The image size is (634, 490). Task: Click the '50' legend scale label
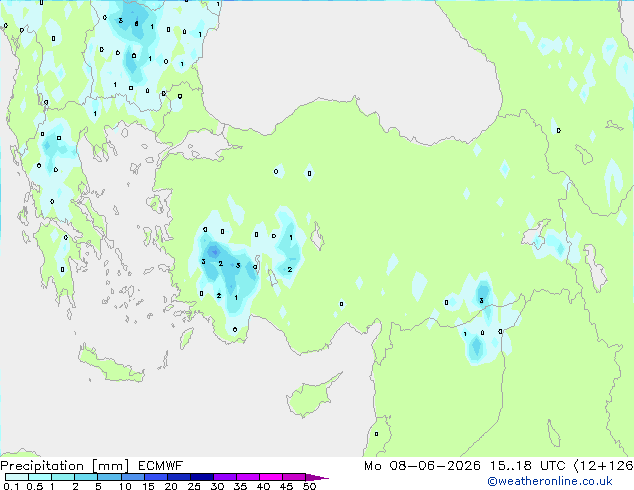pyautogui.click(x=309, y=486)
